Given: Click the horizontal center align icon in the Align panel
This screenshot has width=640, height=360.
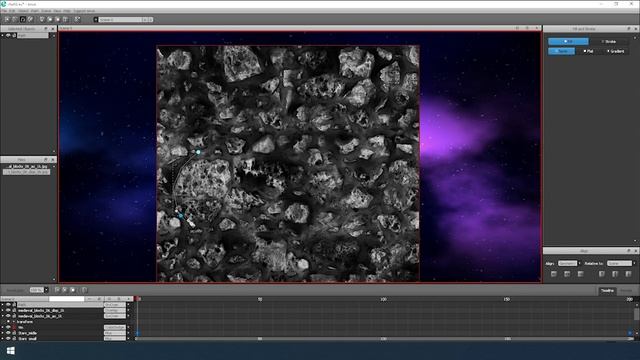Looking at the screenshot, I should [567, 274].
